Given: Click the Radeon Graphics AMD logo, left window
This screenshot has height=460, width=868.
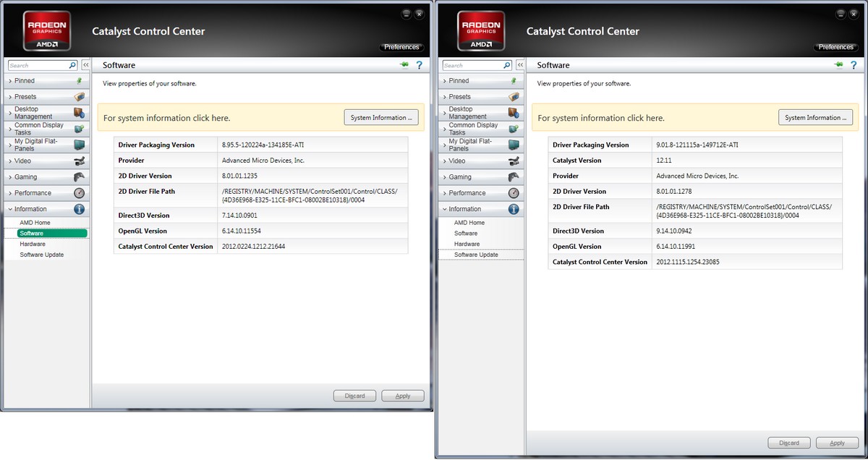Looking at the screenshot, I should pos(48,32).
